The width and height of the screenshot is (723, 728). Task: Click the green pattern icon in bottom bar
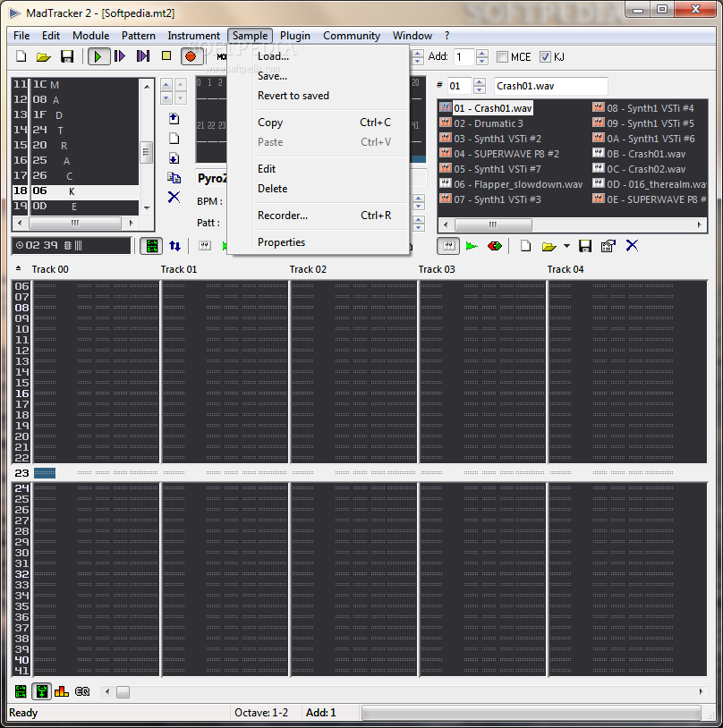tap(21, 691)
